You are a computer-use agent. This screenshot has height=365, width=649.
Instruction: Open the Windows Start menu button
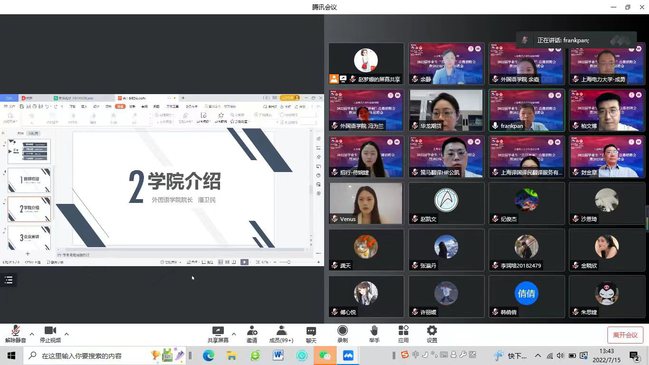11,355
